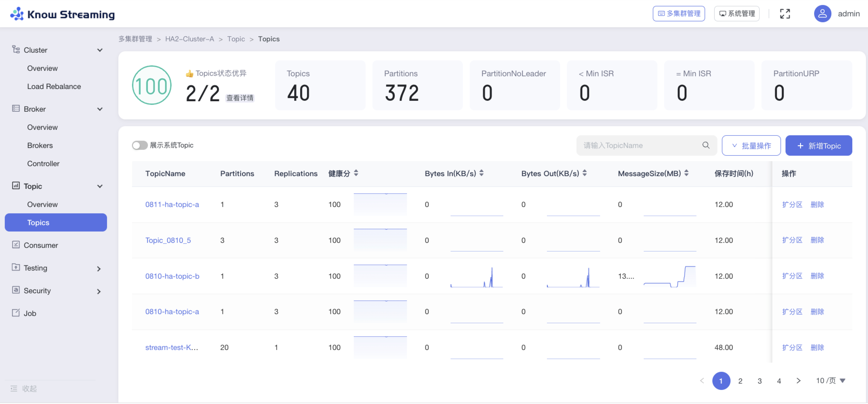Click the Job sidebar icon

coord(16,313)
